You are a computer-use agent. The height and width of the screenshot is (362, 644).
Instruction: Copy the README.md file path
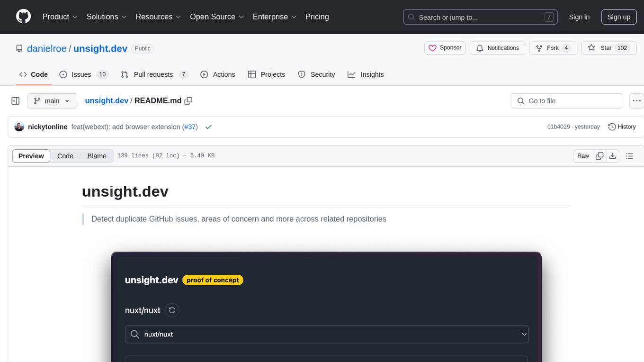click(188, 101)
